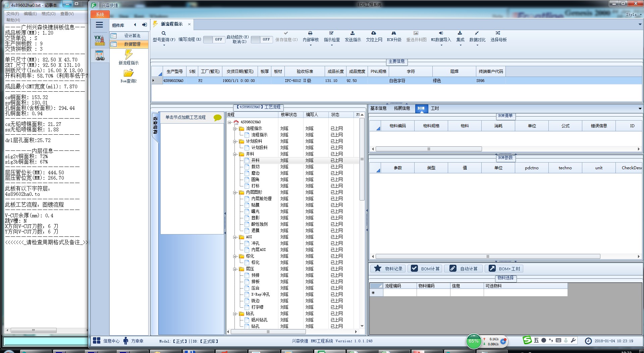Click ECN升级 toolbar icon

coord(394,33)
